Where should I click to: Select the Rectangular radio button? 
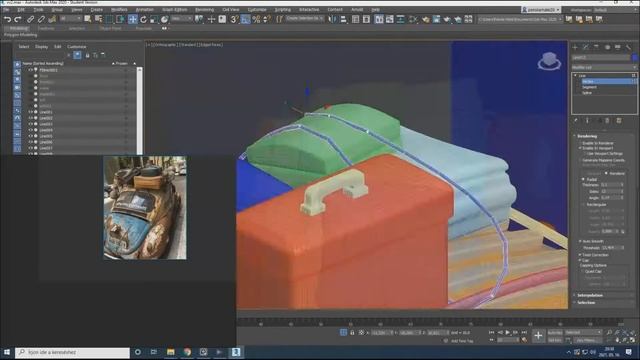point(583,204)
